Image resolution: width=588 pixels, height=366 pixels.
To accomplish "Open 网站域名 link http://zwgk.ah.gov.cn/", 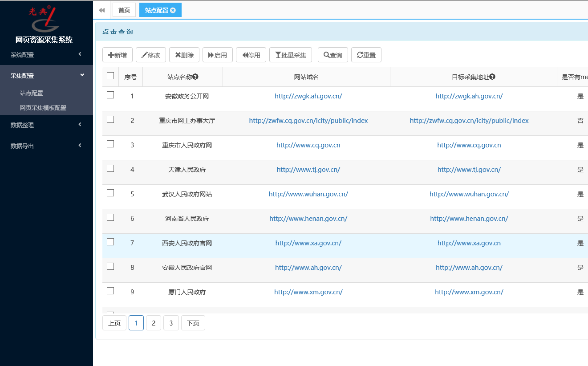I will point(308,96).
